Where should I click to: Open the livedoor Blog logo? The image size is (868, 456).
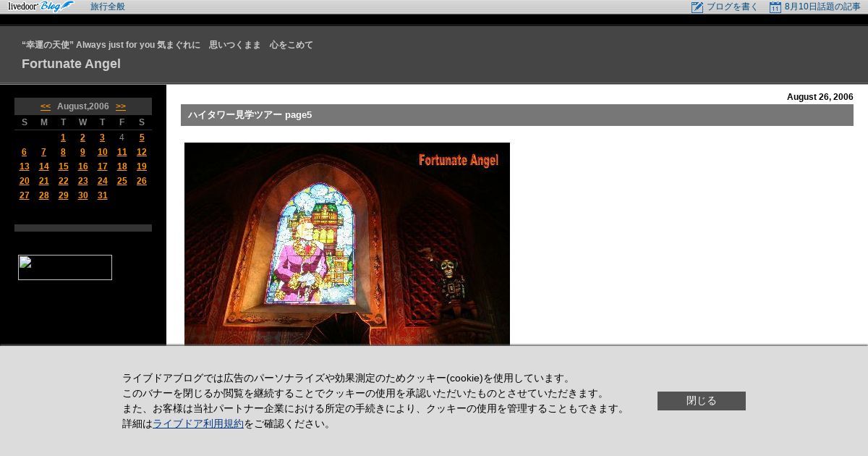(41, 7)
